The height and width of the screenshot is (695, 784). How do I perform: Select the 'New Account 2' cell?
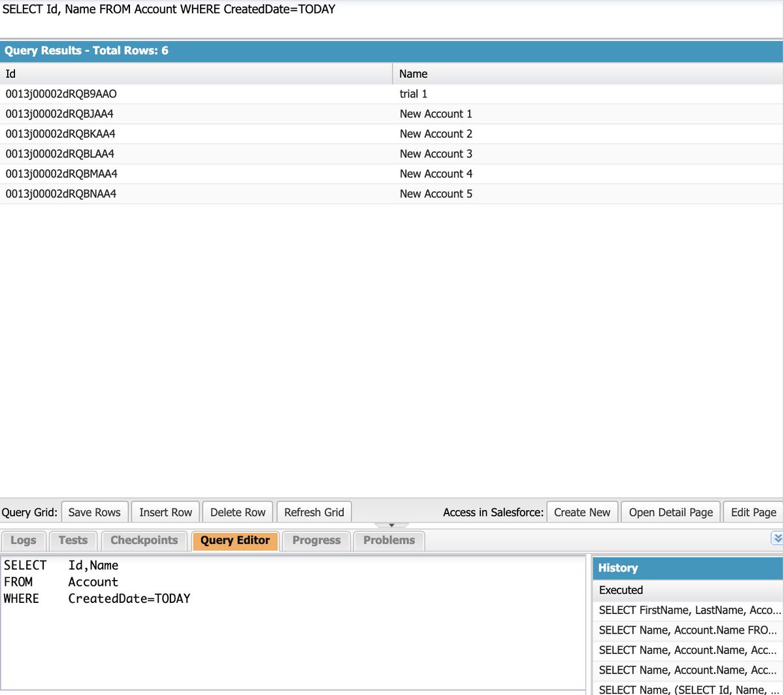point(588,134)
